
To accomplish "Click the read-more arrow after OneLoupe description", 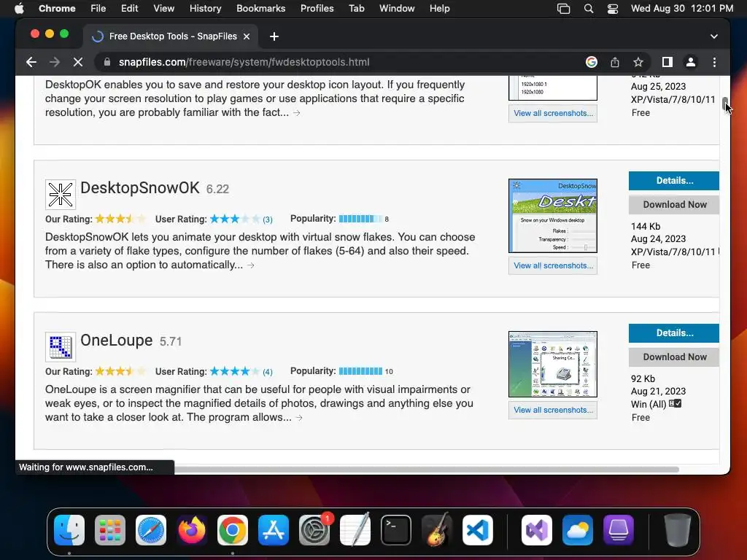I will (299, 418).
